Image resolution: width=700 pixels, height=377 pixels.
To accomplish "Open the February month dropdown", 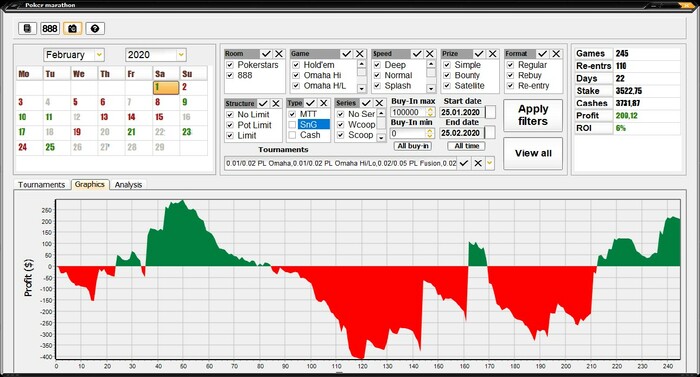I will 99,55.
